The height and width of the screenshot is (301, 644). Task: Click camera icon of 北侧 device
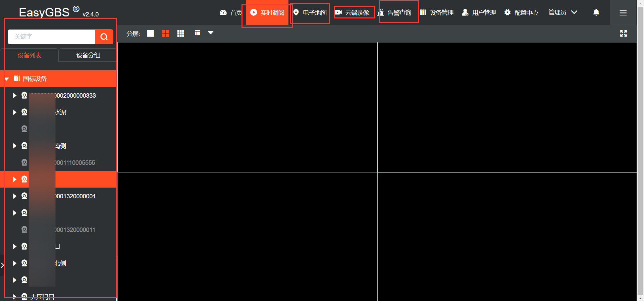pos(24,263)
